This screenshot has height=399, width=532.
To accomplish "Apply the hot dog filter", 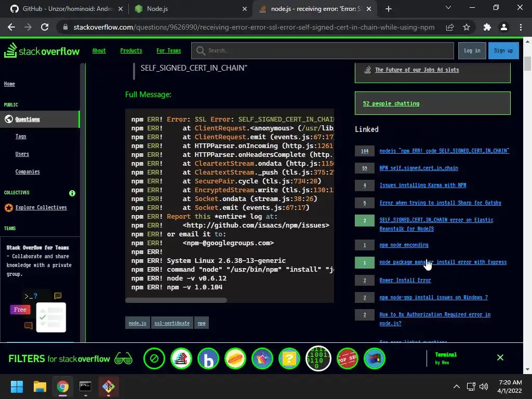I will [235, 358].
